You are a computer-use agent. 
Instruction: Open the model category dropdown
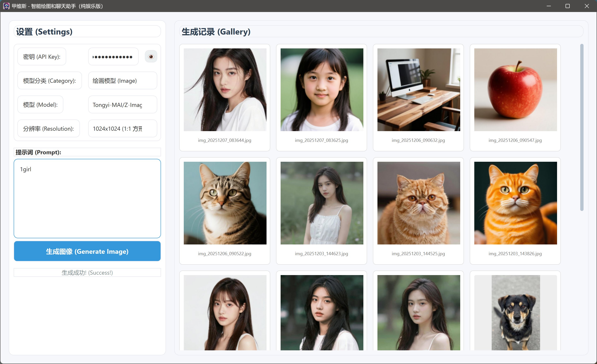(x=122, y=81)
